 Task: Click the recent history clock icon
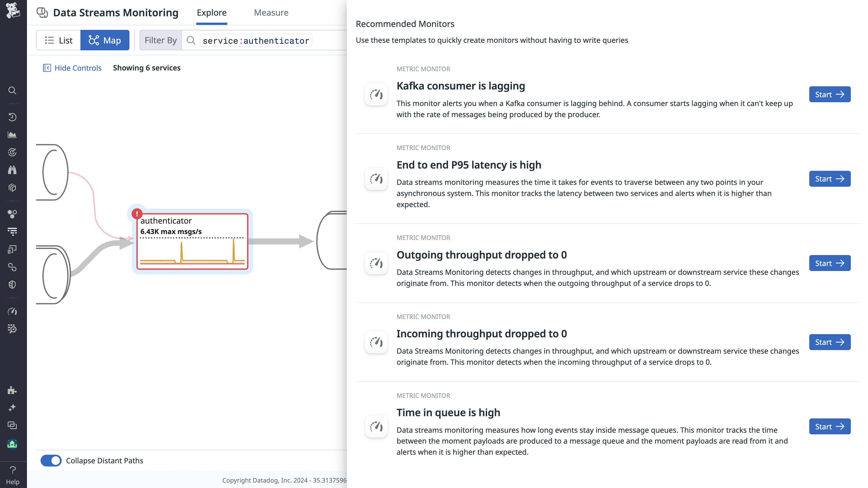tap(12, 117)
